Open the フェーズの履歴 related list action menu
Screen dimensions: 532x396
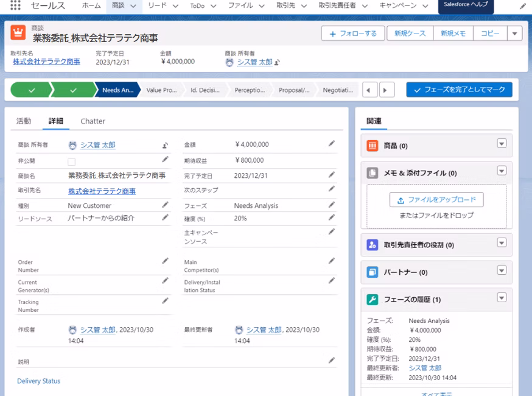[502, 297]
